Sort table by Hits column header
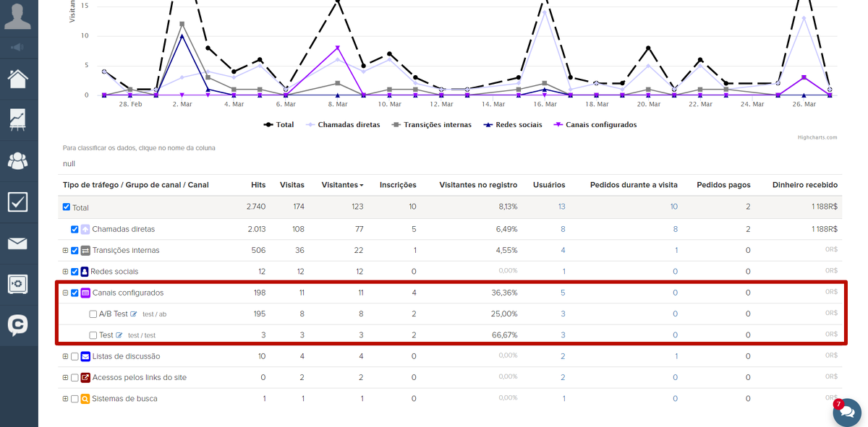Image resolution: width=868 pixels, height=427 pixels. coord(258,185)
